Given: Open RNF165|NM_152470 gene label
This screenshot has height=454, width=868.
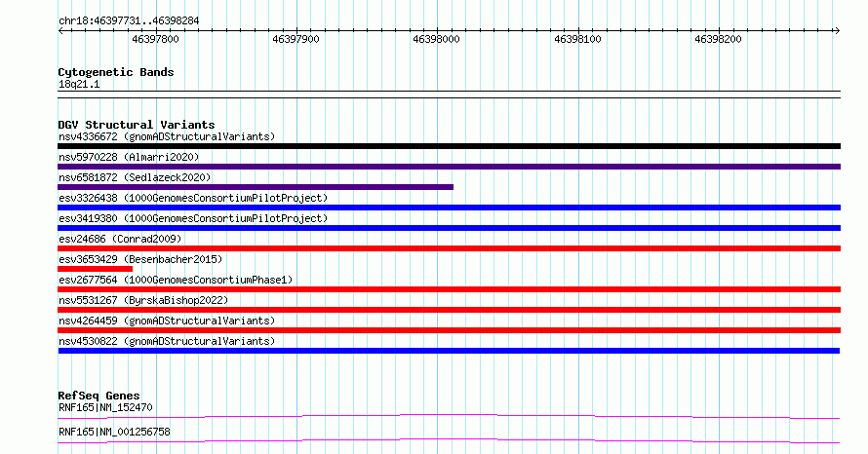Looking at the screenshot, I should tap(105, 407).
